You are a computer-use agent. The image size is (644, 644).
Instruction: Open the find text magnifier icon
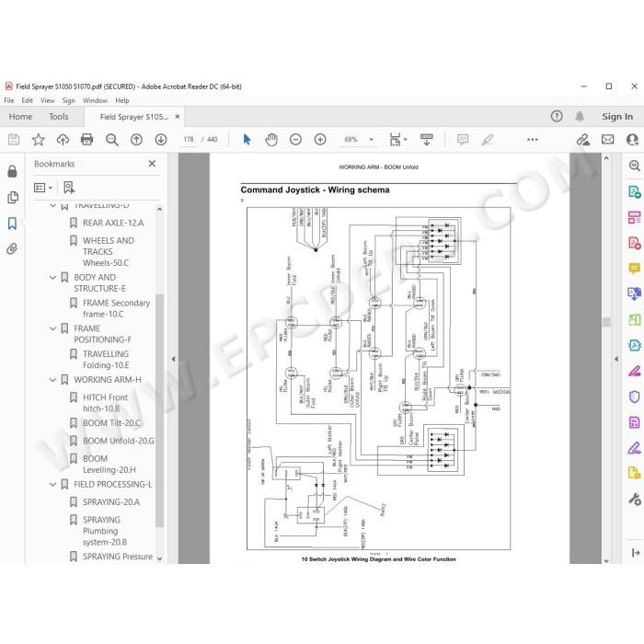(111, 140)
